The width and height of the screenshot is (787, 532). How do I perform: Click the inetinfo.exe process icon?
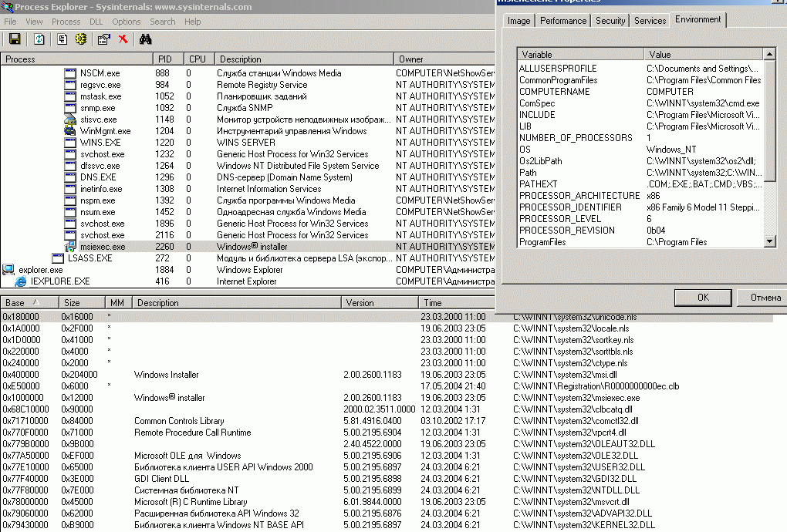click(x=70, y=189)
